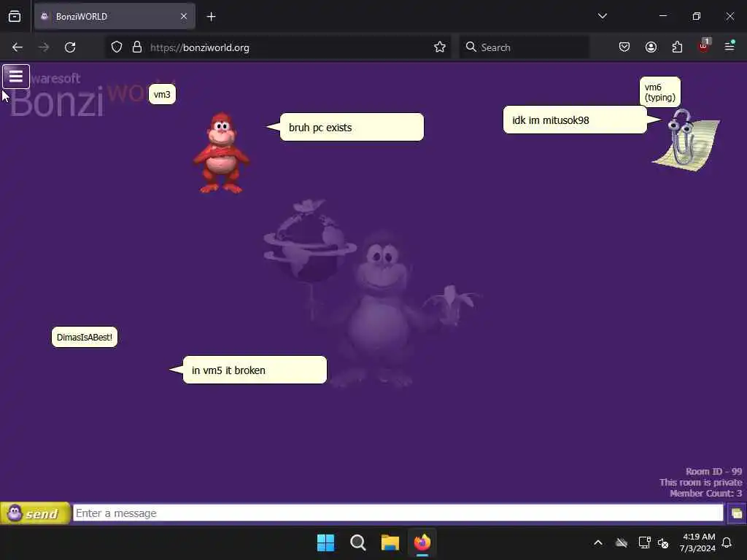Show hidden system tray icons
Image resolution: width=747 pixels, height=560 pixels.
click(x=598, y=542)
